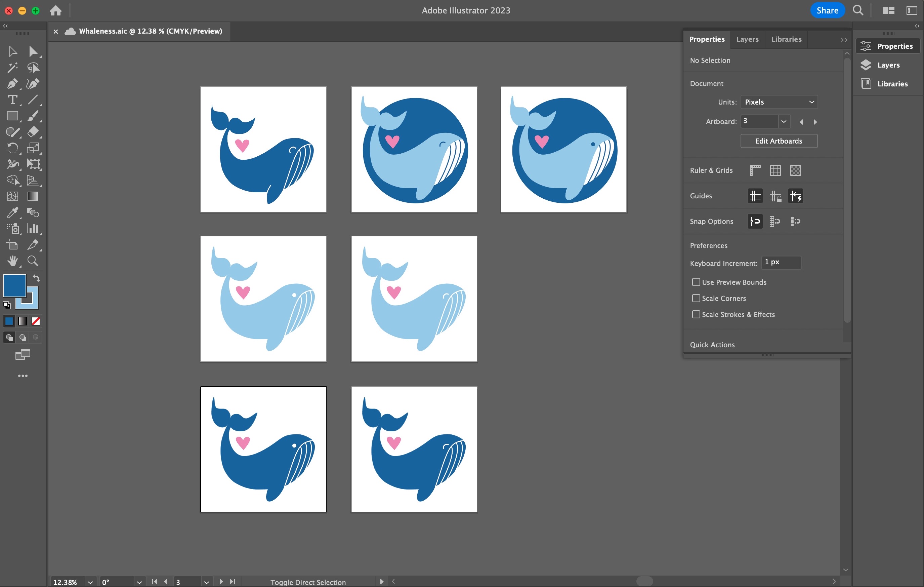Switch to the Libraries tab
The height and width of the screenshot is (587, 924).
tap(786, 39)
